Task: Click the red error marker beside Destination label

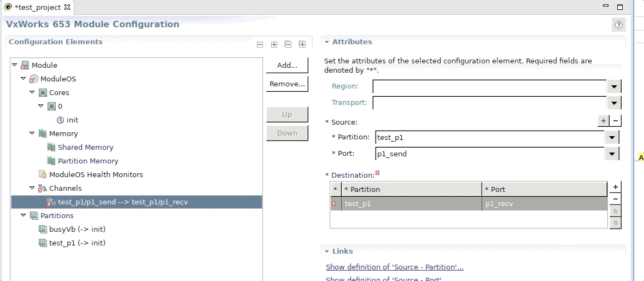Action: coord(377,173)
